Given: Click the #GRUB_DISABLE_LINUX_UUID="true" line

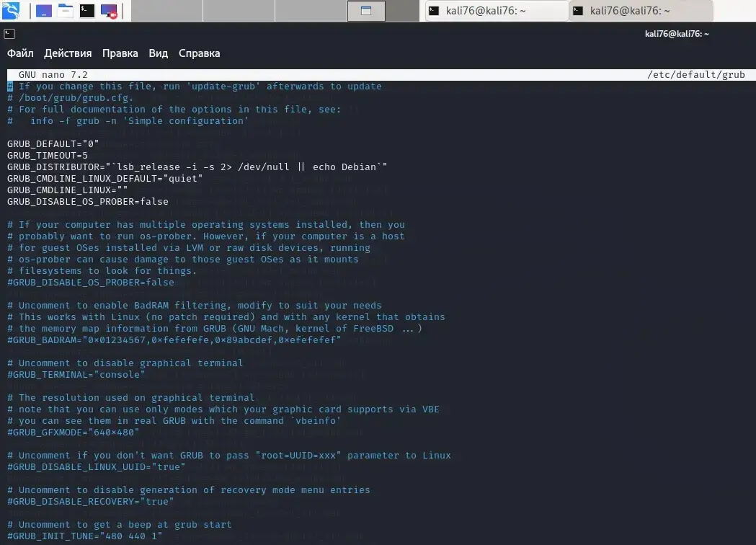Looking at the screenshot, I should [x=97, y=467].
